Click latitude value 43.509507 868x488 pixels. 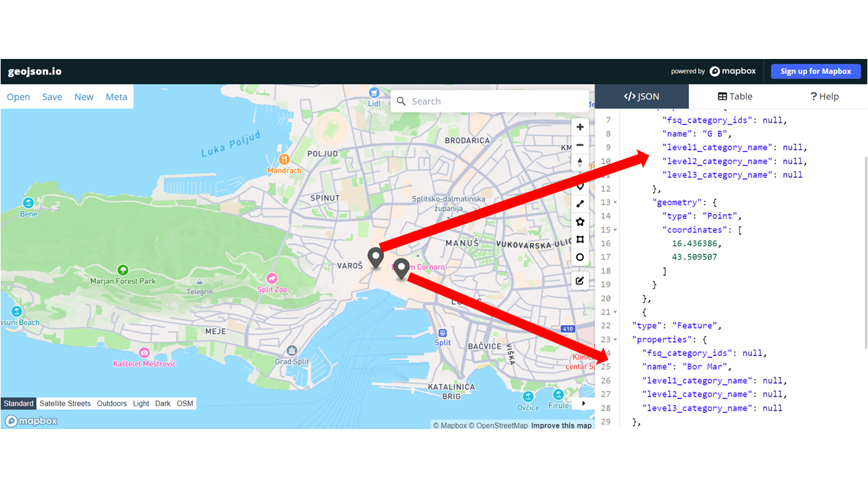pyautogui.click(x=694, y=257)
